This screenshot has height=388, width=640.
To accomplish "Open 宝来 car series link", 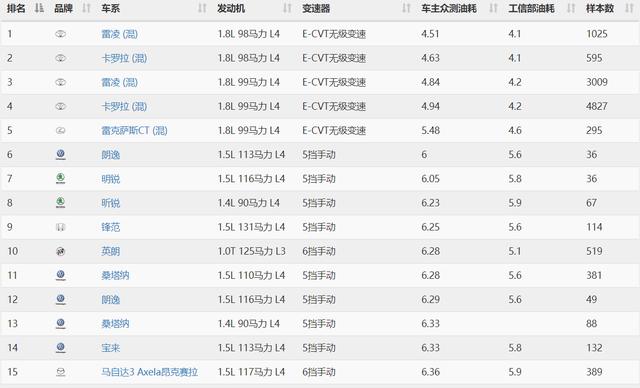I will 111,348.
